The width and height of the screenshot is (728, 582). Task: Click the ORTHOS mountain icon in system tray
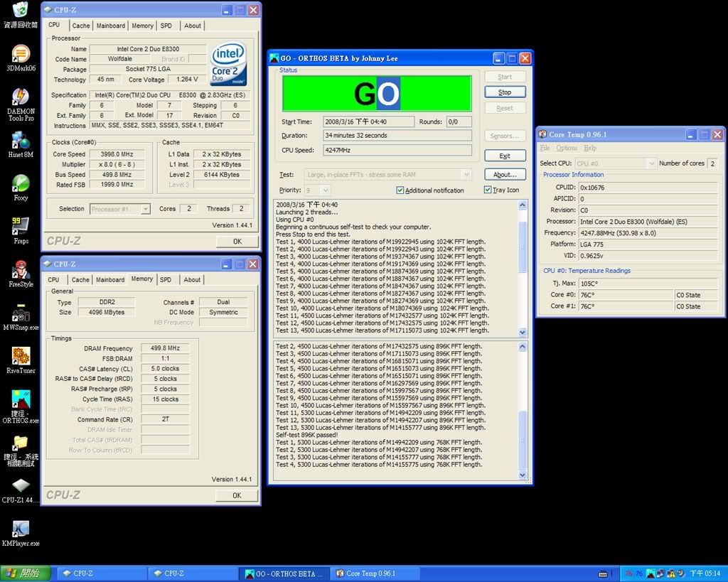click(651, 573)
